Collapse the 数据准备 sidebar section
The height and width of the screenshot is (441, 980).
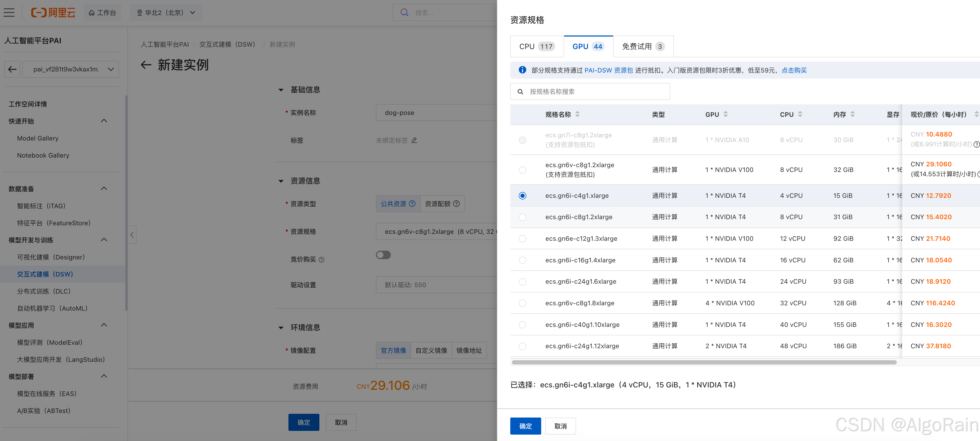(x=104, y=189)
